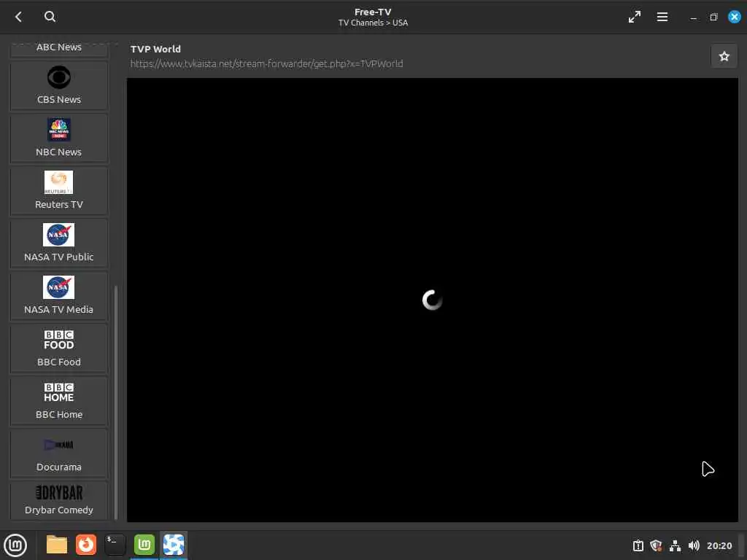Click the loading video player area

pos(432,300)
